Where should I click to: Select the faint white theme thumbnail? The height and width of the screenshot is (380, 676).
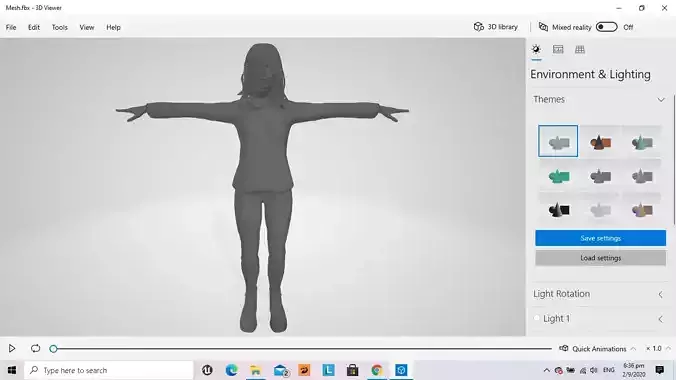[600, 210]
